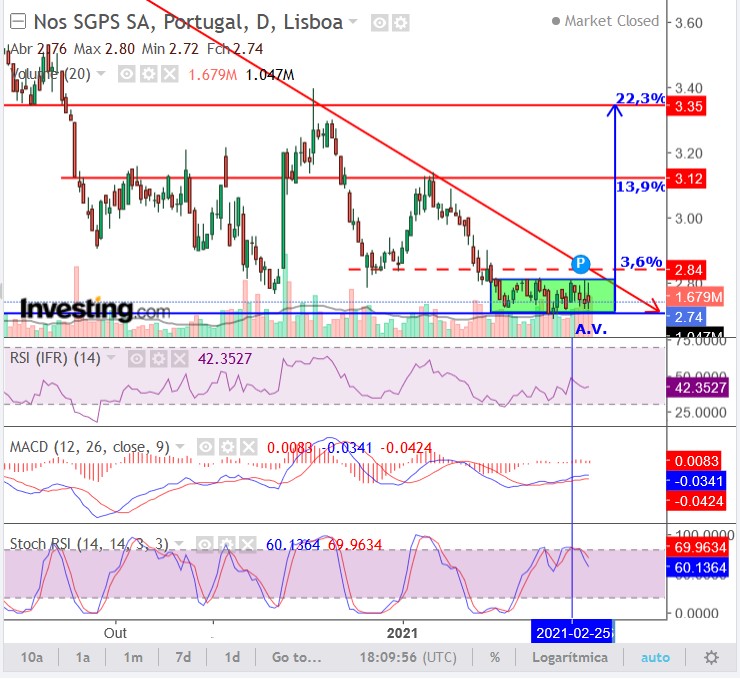This screenshot has height=684, width=740.
Task: Click the red 2.84 price label
Action: 687,270
